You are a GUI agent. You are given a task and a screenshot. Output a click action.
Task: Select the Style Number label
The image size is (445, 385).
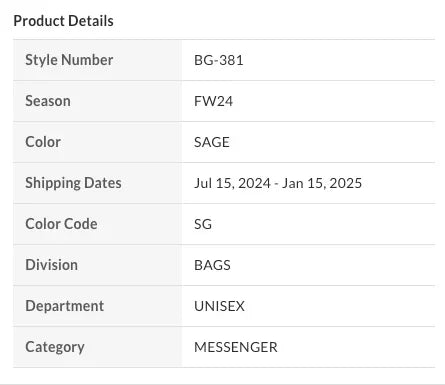[69, 60]
